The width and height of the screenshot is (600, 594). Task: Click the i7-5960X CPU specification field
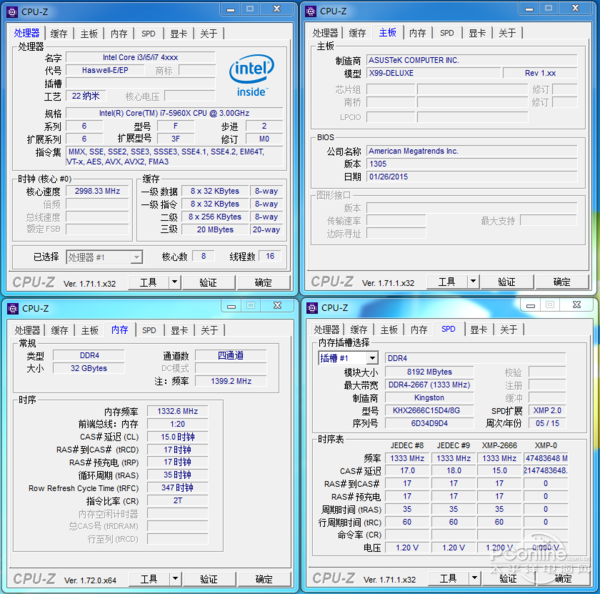pos(174,113)
